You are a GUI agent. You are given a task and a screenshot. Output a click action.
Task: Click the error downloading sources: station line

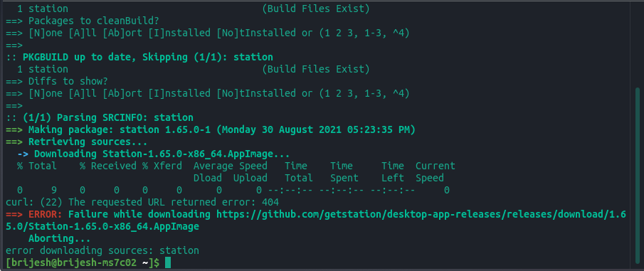click(102, 250)
